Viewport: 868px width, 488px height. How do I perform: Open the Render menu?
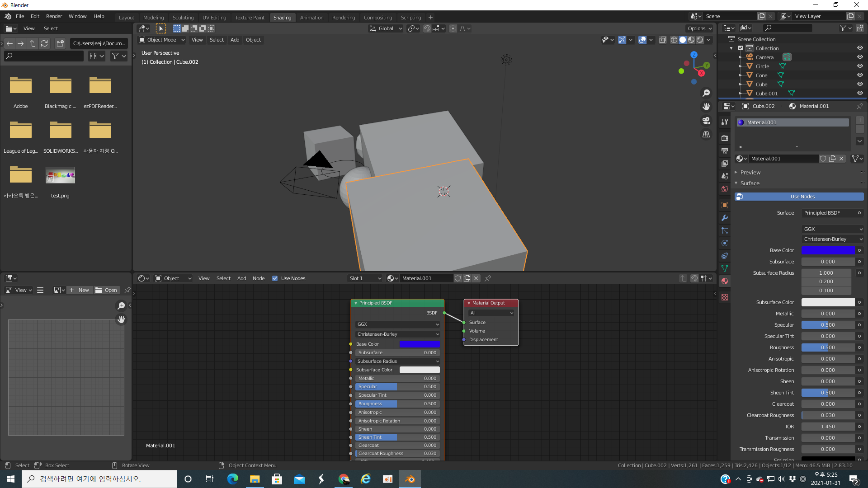click(54, 16)
